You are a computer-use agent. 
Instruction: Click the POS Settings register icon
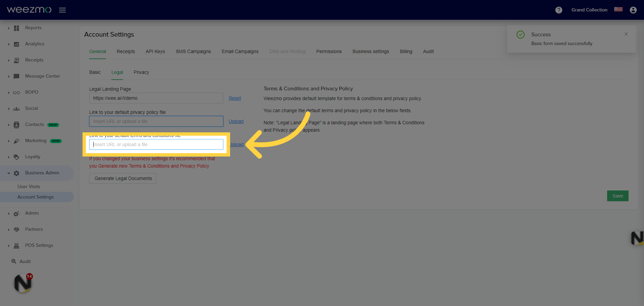(x=16, y=246)
